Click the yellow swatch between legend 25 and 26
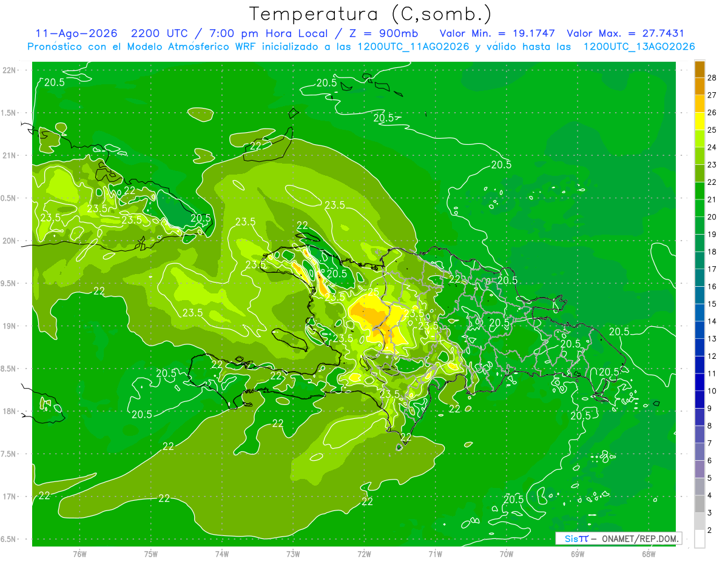This screenshot has width=728, height=562. tap(700, 120)
